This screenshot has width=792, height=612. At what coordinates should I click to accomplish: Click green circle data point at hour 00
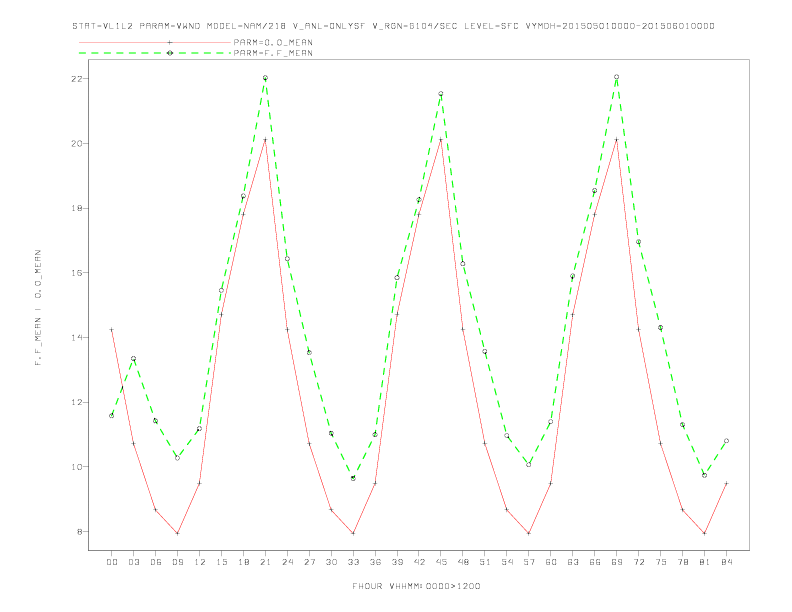112,416
